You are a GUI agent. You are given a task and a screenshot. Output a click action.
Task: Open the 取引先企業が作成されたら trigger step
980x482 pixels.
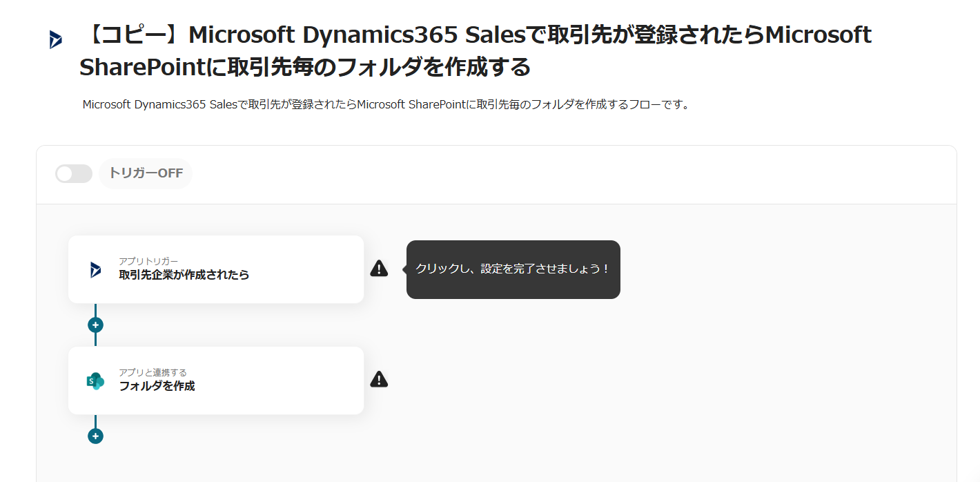pos(184,275)
